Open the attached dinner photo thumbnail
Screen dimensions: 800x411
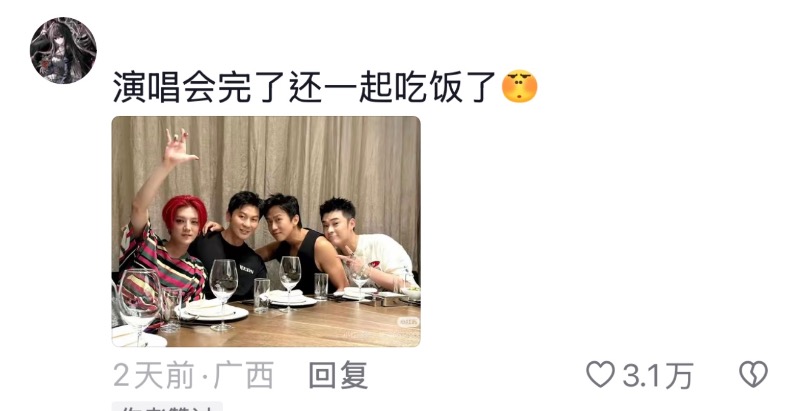tap(266, 232)
